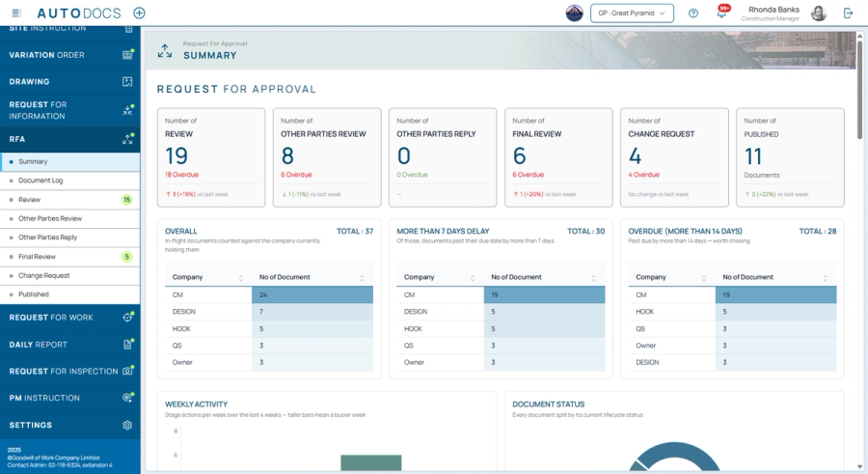Image resolution: width=868 pixels, height=474 pixels.
Task: Select Document Log under RFA
Action: tap(69, 181)
